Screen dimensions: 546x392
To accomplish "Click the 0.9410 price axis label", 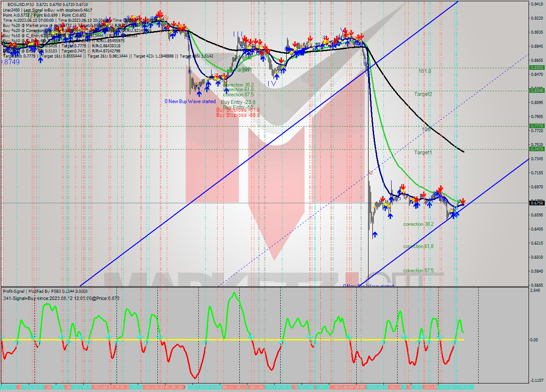I will (537, 4).
